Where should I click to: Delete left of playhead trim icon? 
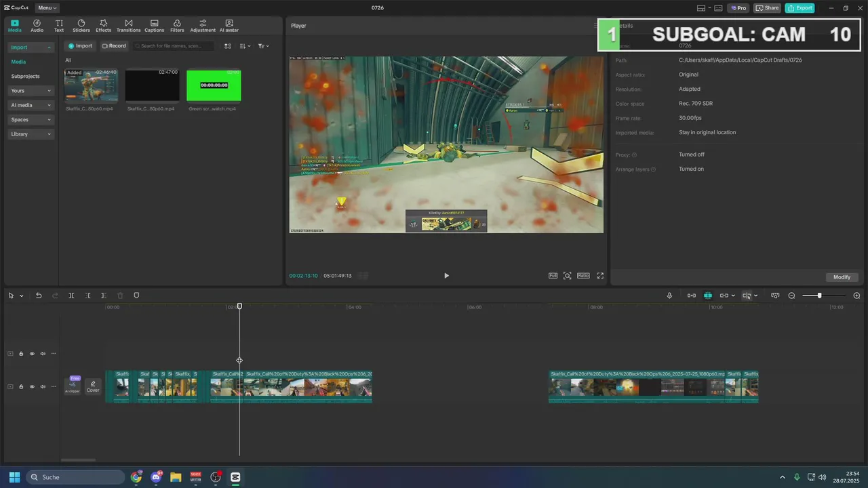[x=87, y=296]
